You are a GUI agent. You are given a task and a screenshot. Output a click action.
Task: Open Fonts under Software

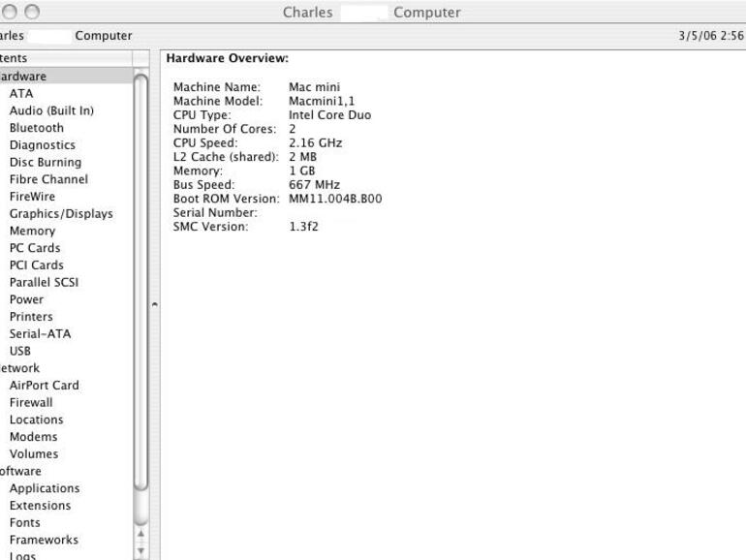[x=25, y=522]
